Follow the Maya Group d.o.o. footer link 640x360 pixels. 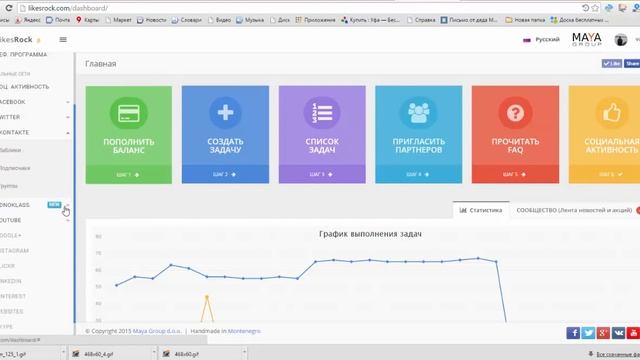click(157, 331)
